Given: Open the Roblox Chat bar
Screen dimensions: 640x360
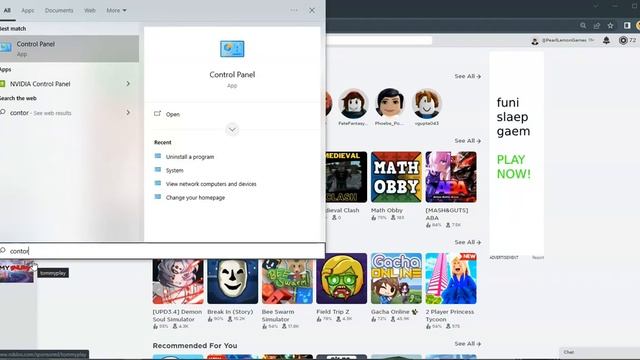Looking at the screenshot, I should [x=600, y=352].
